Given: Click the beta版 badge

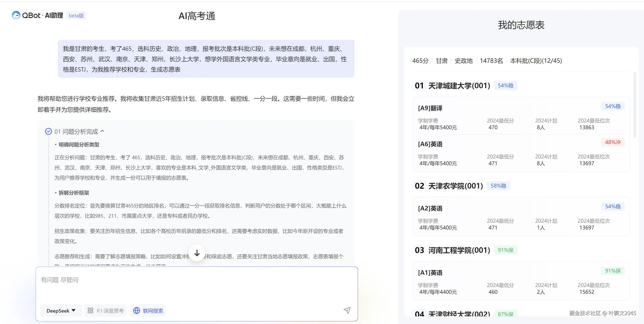Looking at the screenshot, I should click(x=76, y=15).
